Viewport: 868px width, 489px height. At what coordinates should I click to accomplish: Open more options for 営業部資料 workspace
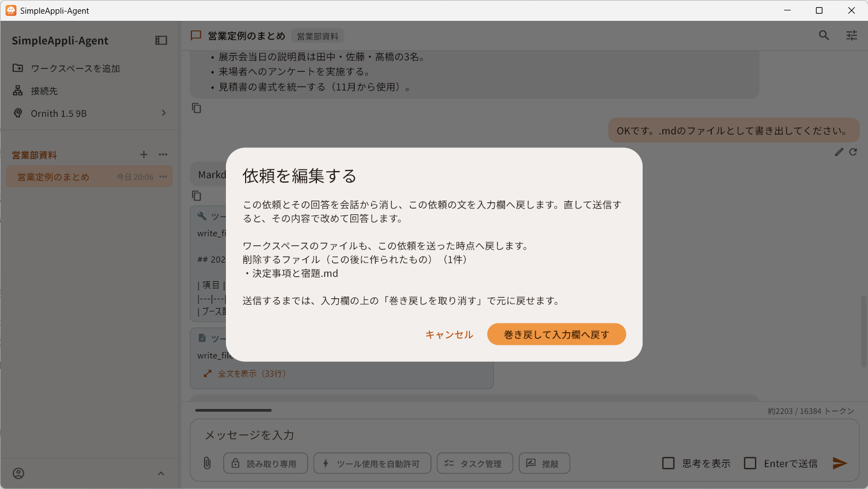tap(163, 155)
